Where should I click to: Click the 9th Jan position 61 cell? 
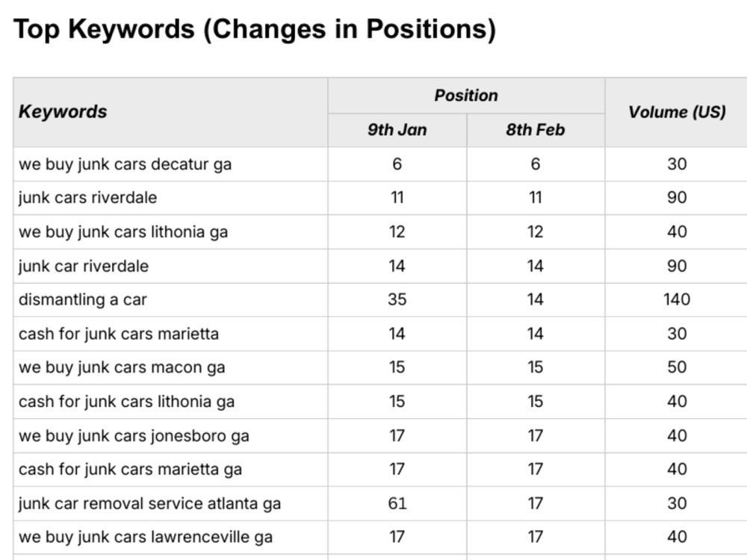pyautogui.click(x=397, y=503)
